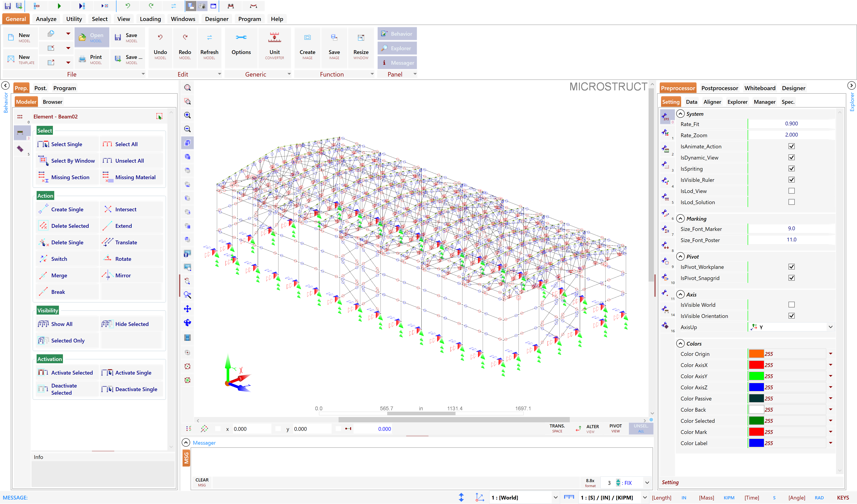Screen dimensions: 857x504
Task: Switch to the Whiteboard tab
Action: click(x=760, y=88)
